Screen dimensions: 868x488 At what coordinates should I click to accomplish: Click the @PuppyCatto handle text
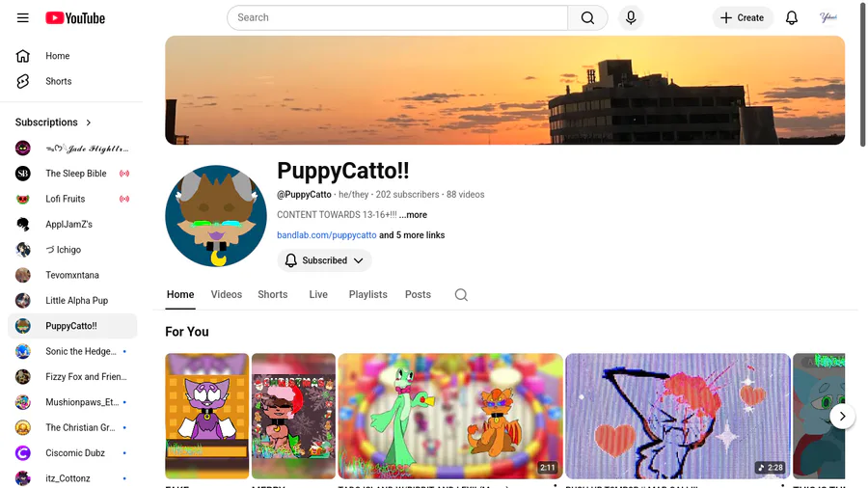click(x=304, y=195)
